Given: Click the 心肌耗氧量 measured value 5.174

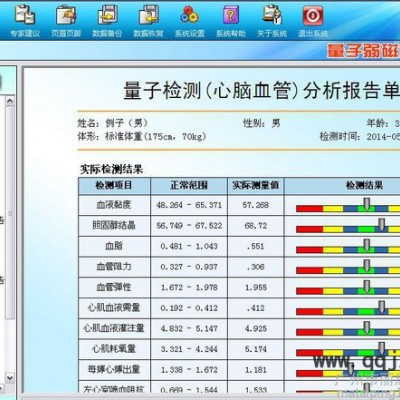Looking at the screenshot, I should 256,349.
